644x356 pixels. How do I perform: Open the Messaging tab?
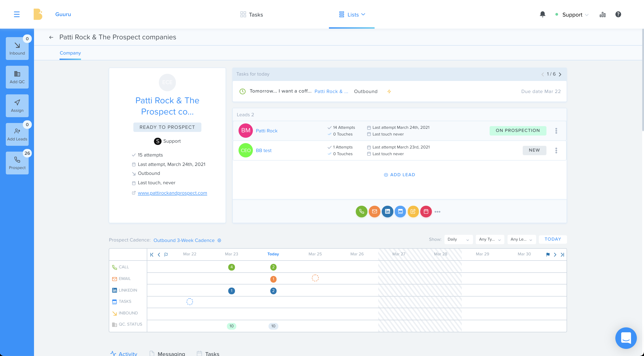pyautogui.click(x=167, y=353)
